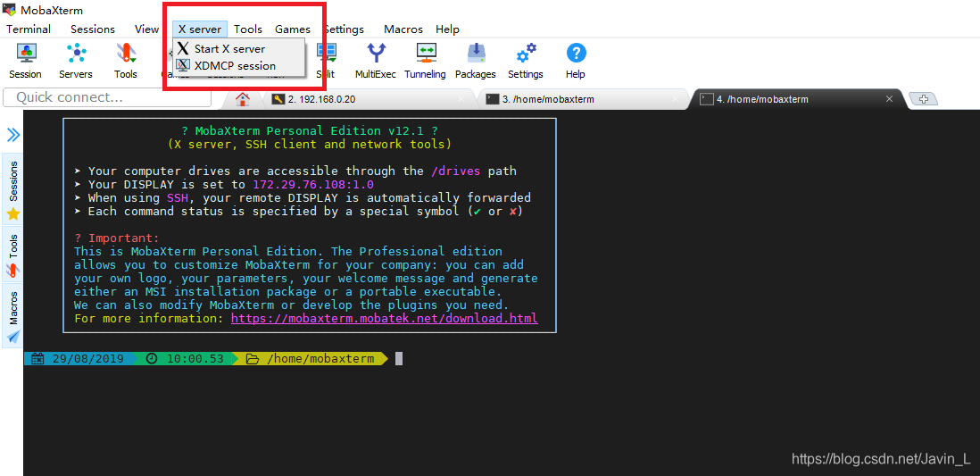Image resolution: width=980 pixels, height=476 pixels.
Task: Choose Start X server menu entry
Action: [238, 49]
